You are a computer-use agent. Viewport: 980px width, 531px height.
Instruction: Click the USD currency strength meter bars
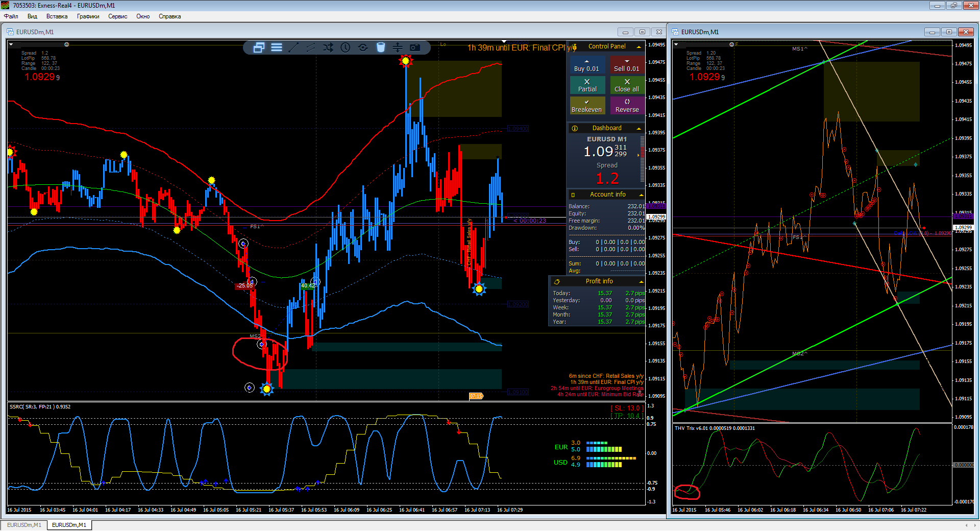[x=611, y=462]
